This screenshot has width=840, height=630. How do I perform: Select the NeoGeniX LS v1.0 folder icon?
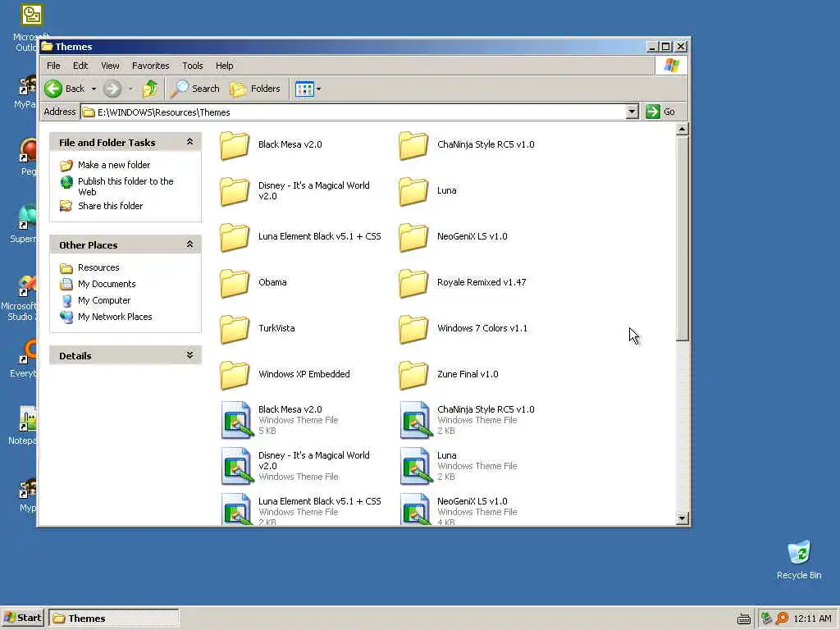point(413,237)
